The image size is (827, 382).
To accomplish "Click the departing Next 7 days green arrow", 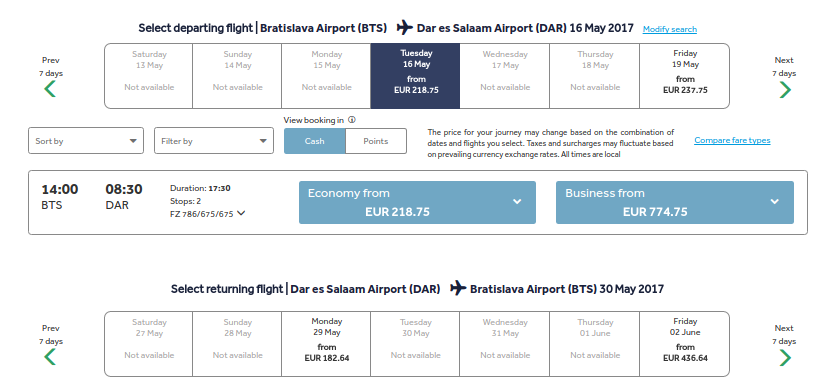I will [x=785, y=89].
